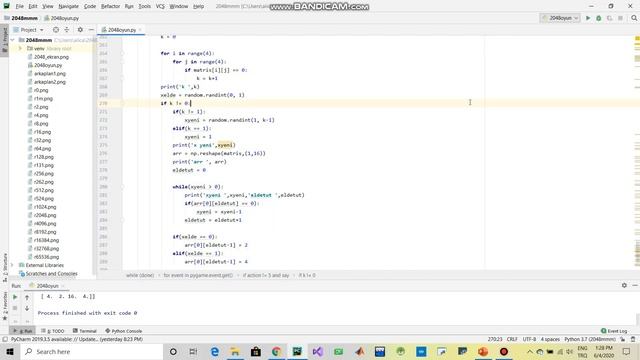Image resolution: width=640 pixels, height=360 pixels.
Task: Click line:column 270:23 indicator
Action: pyautogui.click(x=495, y=339)
